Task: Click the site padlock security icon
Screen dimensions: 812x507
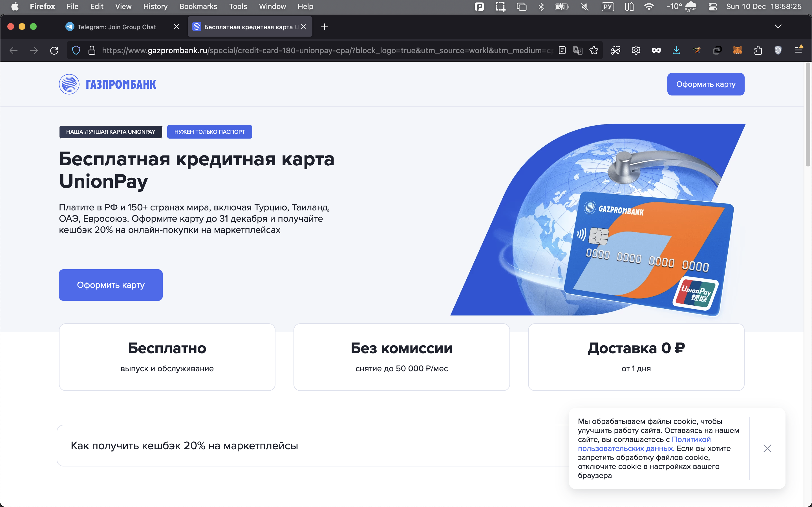Action: [92, 50]
